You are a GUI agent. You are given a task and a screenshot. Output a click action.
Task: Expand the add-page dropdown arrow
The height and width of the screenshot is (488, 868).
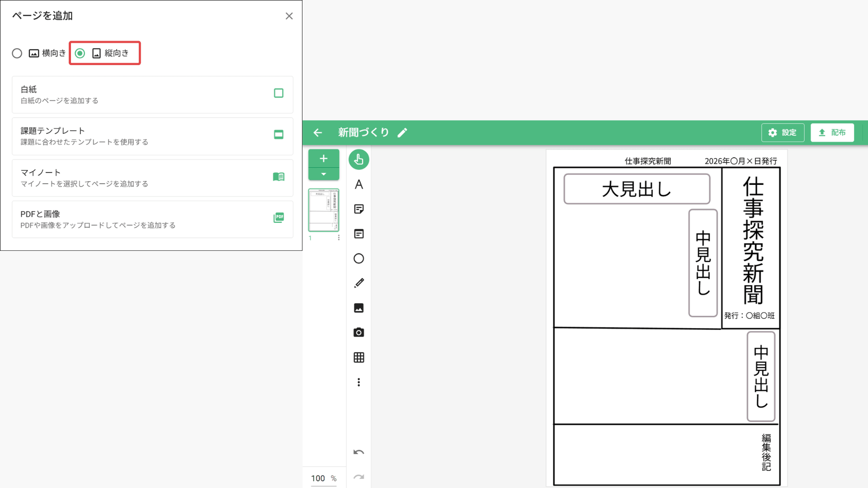(x=324, y=174)
